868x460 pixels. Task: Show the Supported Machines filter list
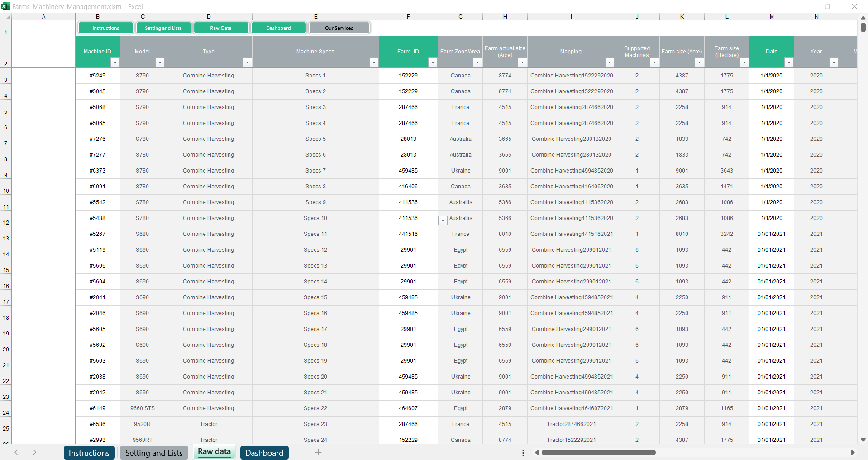pos(654,62)
